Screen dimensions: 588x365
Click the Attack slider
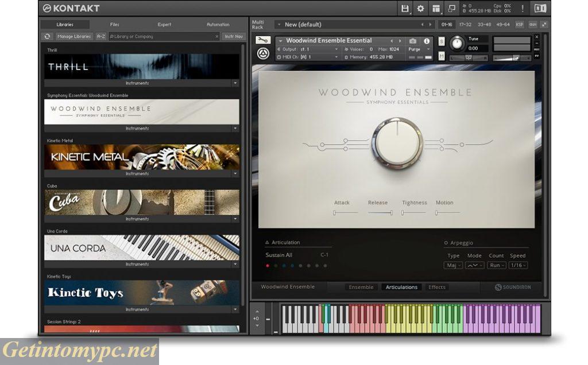coord(345,212)
